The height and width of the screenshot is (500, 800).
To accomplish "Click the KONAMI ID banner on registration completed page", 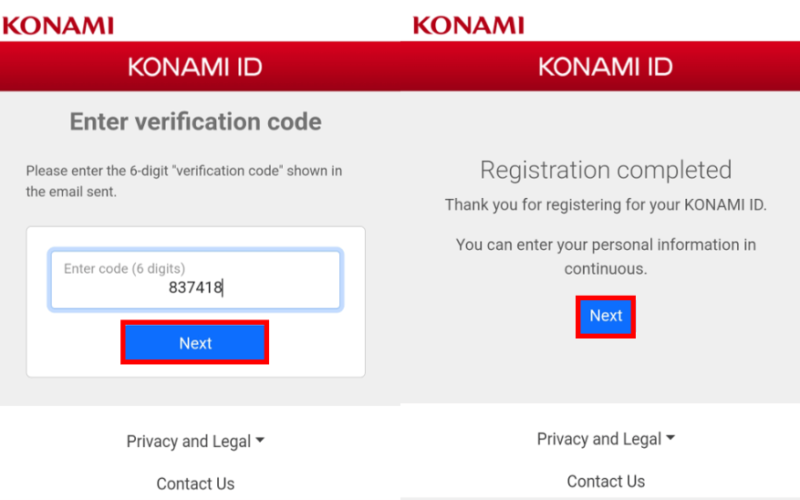I will coord(605,66).
